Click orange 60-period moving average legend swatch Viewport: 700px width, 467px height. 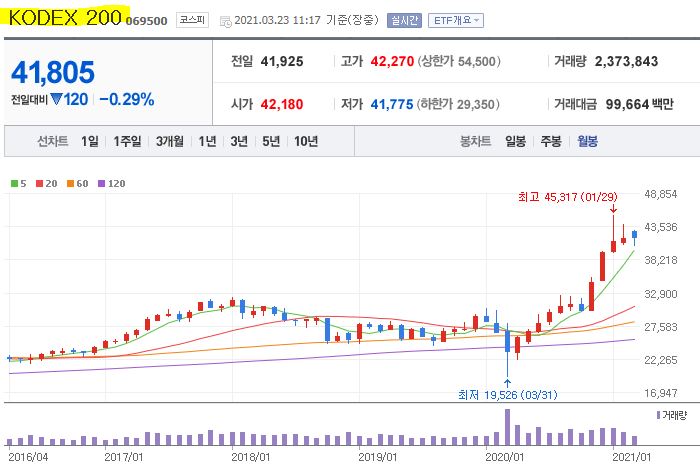pyautogui.click(x=70, y=183)
